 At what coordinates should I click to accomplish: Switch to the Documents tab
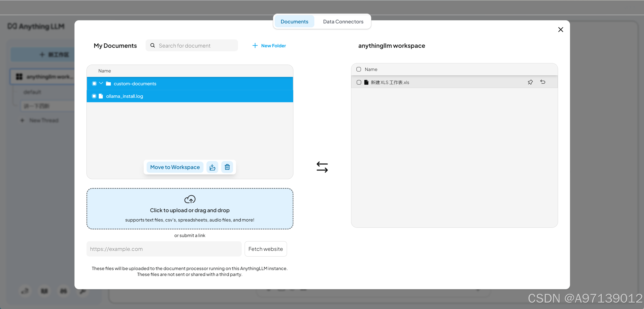[294, 21]
